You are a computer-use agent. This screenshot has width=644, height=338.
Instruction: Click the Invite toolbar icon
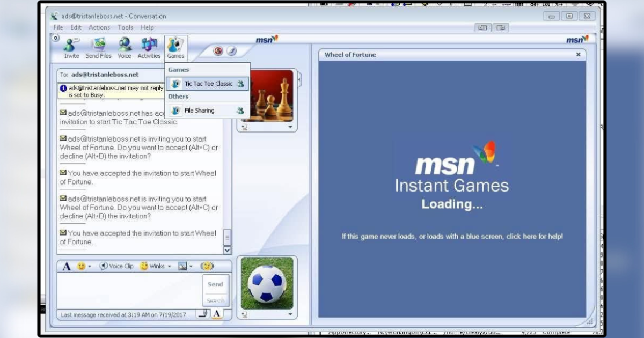pos(71,47)
